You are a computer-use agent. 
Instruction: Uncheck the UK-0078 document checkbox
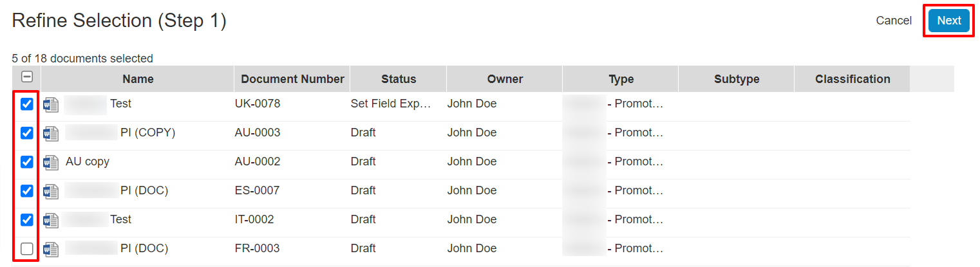pos(27,104)
